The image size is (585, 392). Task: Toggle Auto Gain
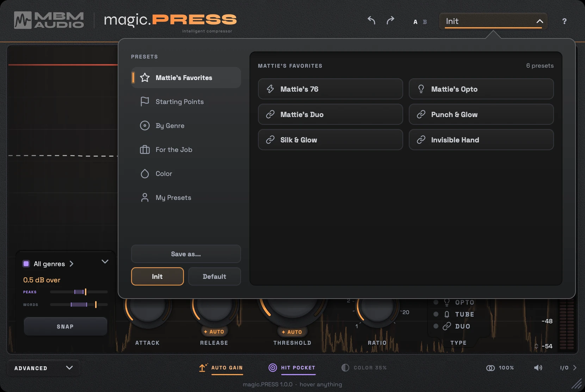221,368
